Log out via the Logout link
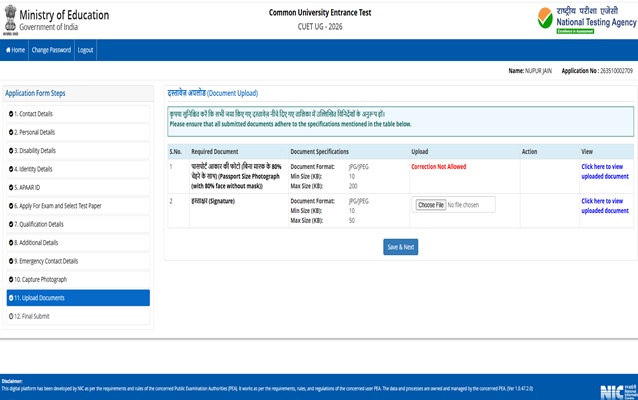The image size is (638, 400). click(x=85, y=50)
